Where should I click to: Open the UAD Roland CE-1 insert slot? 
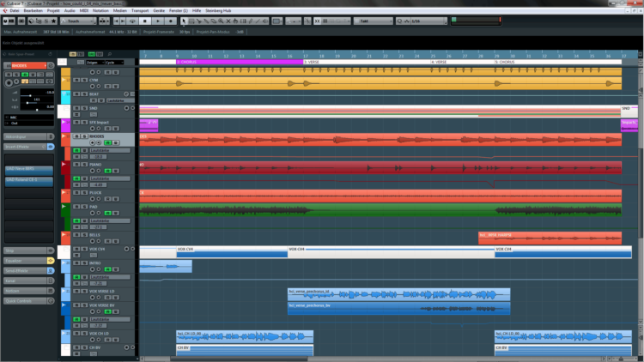click(28, 180)
